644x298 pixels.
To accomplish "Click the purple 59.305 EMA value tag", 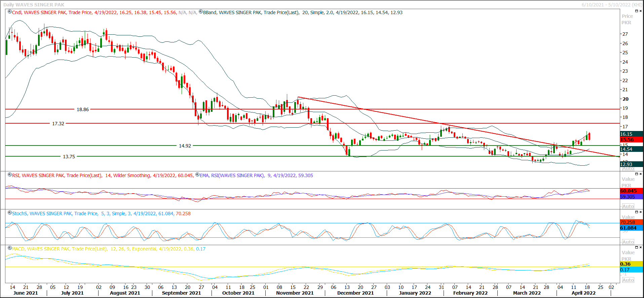I will coord(631,197).
